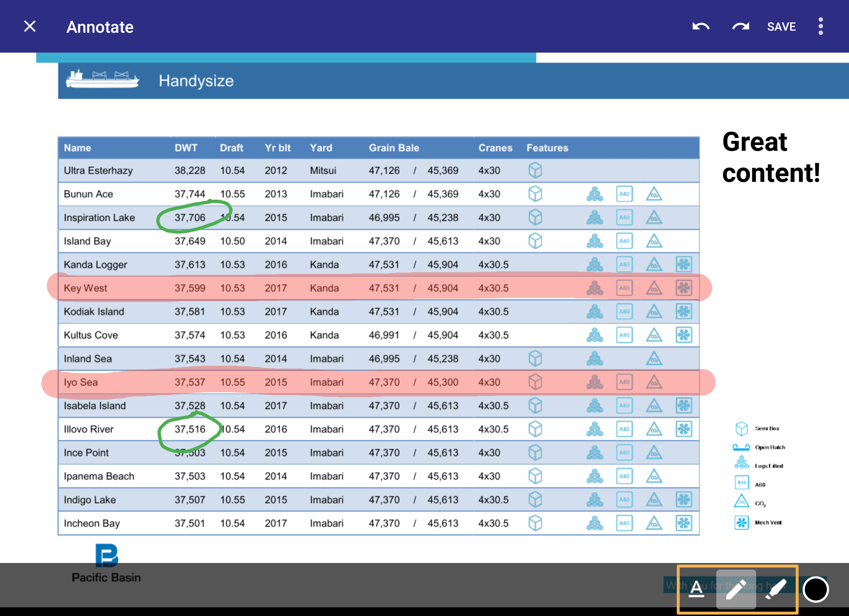The width and height of the screenshot is (849, 616).
Task: Click the Mech Vent icon in Indigo Lake row
Action: 684,500
